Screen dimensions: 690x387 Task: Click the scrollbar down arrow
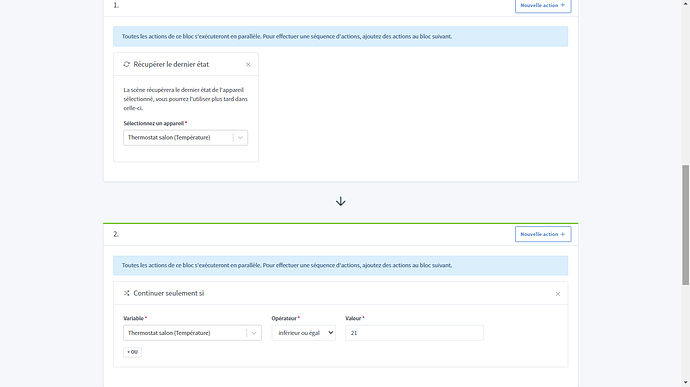[686, 383]
